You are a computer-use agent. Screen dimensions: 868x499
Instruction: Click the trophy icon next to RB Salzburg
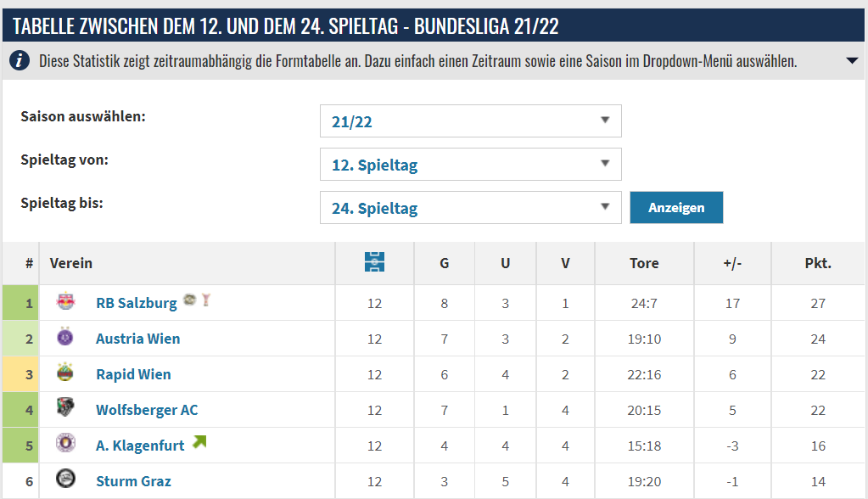(206, 300)
